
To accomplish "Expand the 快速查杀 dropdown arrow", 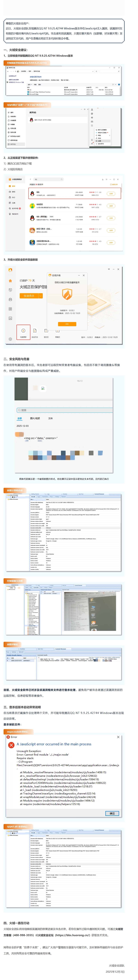I will (x=41, y=296).
